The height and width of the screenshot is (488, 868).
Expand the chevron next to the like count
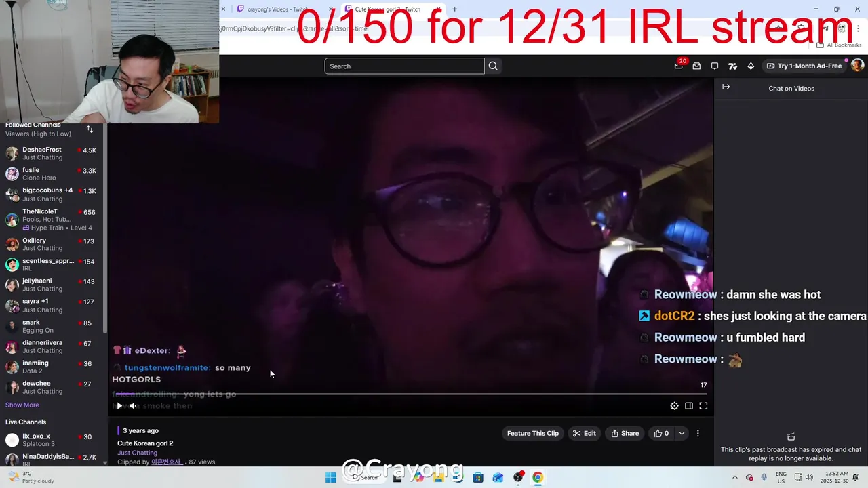point(682,433)
